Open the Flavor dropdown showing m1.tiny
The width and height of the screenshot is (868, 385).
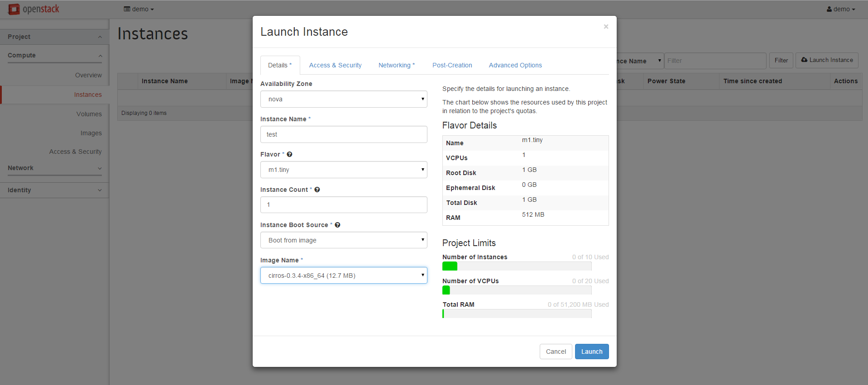point(343,170)
